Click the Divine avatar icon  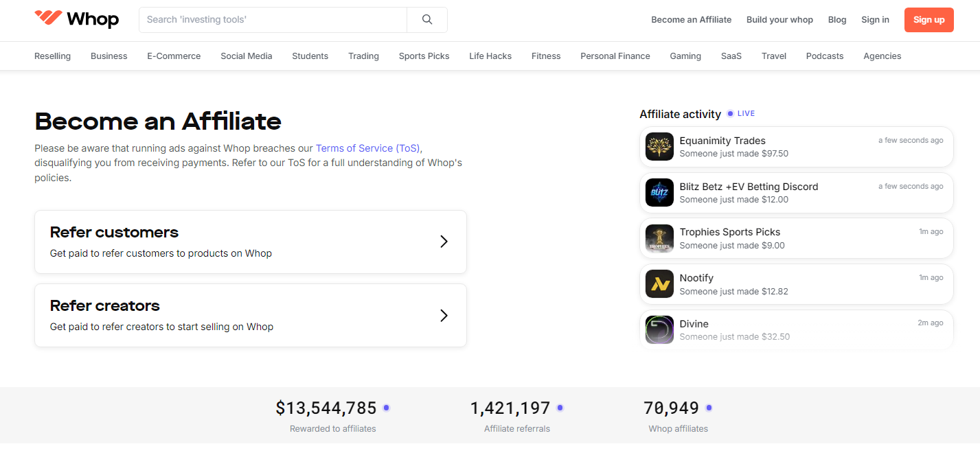coord(659,329)
